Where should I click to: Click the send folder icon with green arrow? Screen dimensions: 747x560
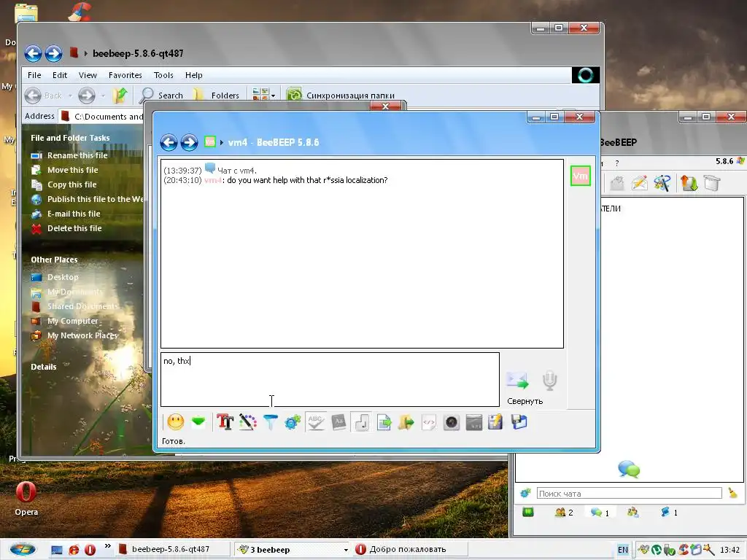click(x=406, y=422)
